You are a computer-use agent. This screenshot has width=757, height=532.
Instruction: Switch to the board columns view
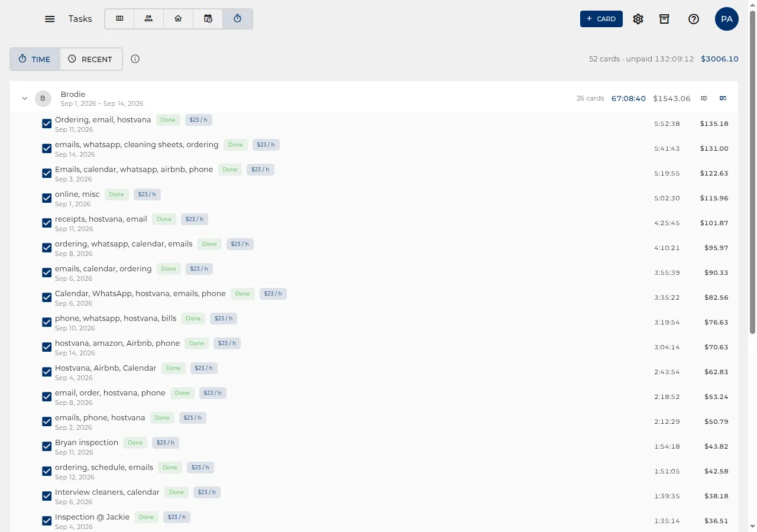click(119, 19)
